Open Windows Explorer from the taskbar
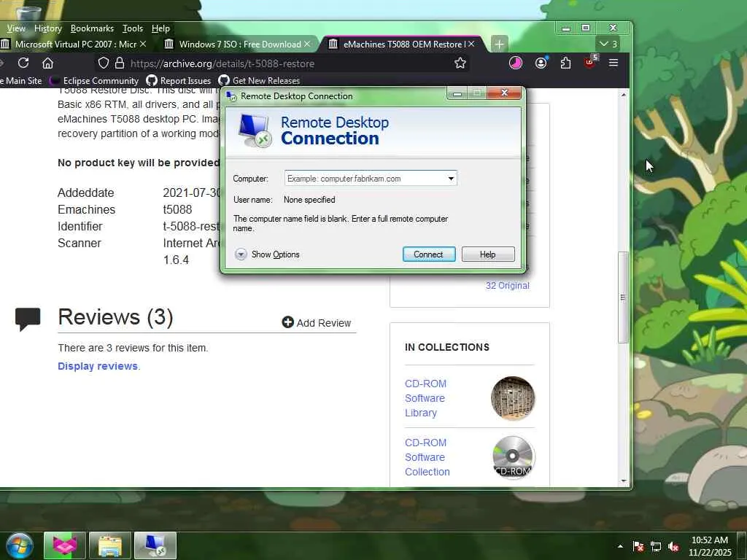The image size is (747, 560). point(110,545)
